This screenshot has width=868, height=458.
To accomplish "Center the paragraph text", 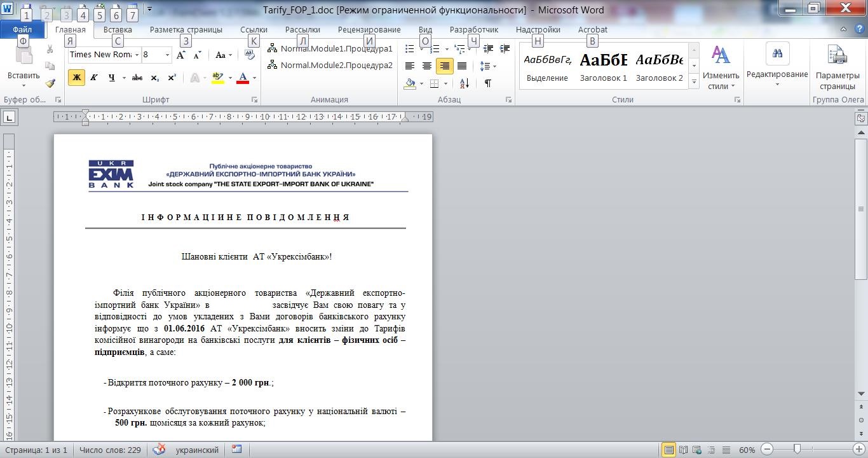I will [x=427, y=66].
